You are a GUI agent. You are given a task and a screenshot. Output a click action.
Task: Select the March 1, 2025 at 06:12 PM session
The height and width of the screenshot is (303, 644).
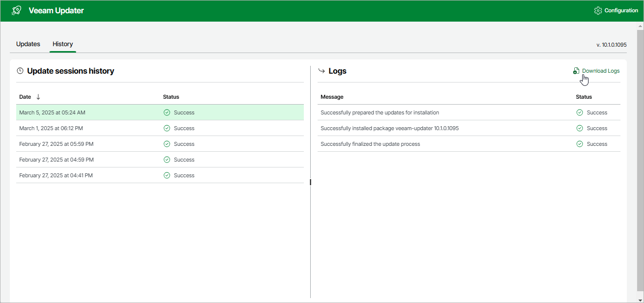click(x=160, y=128)
